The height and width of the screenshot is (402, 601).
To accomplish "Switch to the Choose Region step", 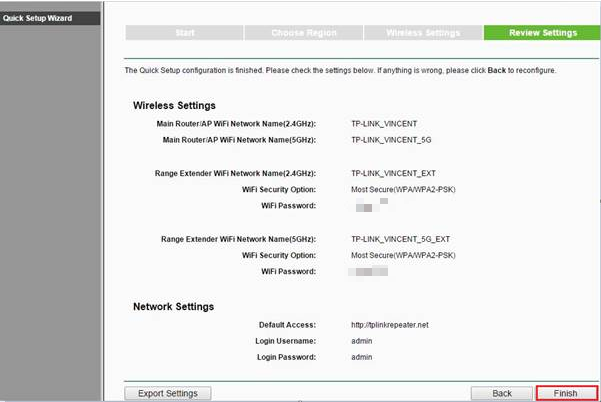I will click(303, 33).
